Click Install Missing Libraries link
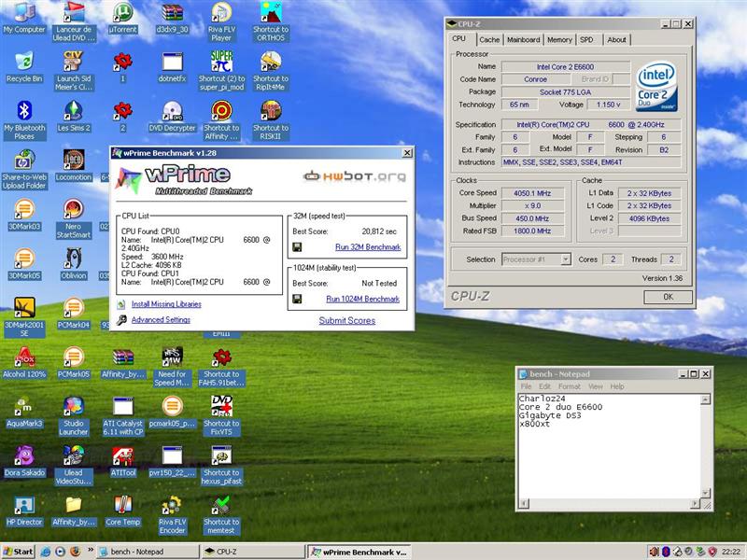This screenshot has height=560, width=747. [166, 304]
